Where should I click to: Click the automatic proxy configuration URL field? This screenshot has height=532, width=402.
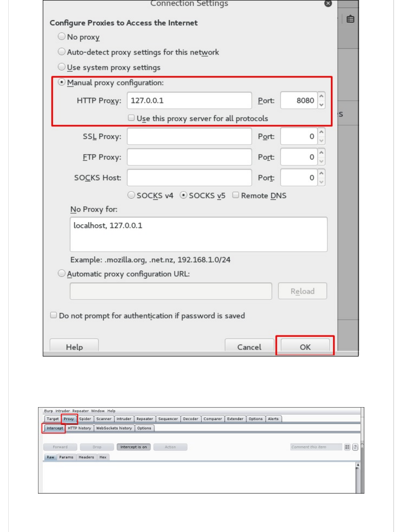[171, 291]
